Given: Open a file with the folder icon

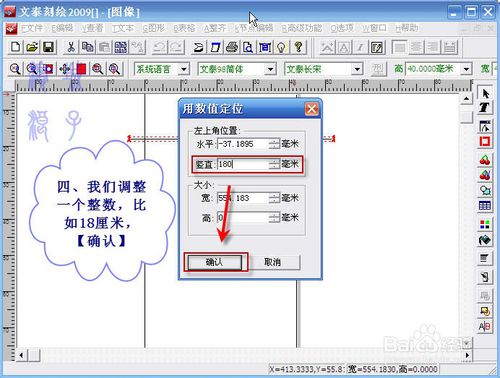Looking at the screenshot, I should [32, 47].
